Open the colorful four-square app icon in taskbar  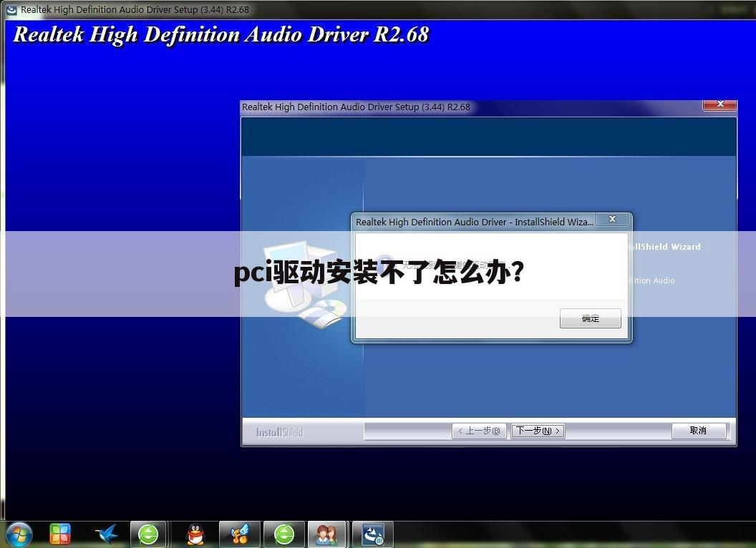click(60, 534)
